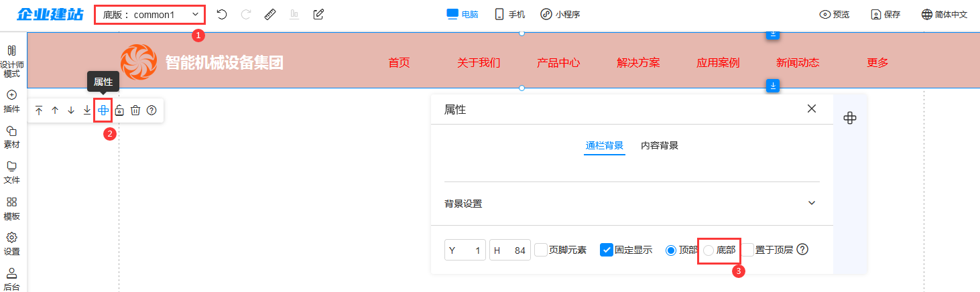
Task: Open the ruler tool icon
Action: [x=270, y=14]
